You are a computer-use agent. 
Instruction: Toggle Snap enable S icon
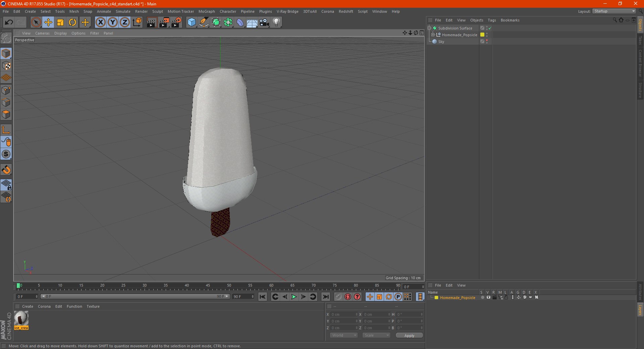click(6, 154)
